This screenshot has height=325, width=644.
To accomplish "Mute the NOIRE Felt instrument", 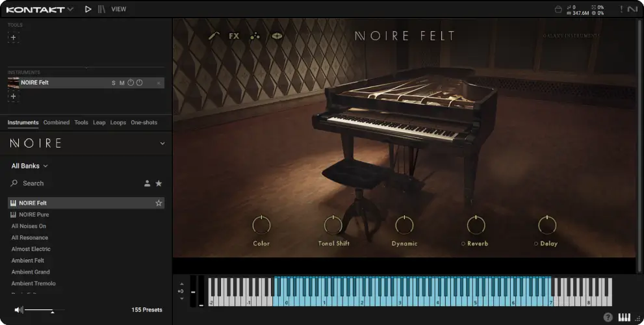I will click(122, 83).
